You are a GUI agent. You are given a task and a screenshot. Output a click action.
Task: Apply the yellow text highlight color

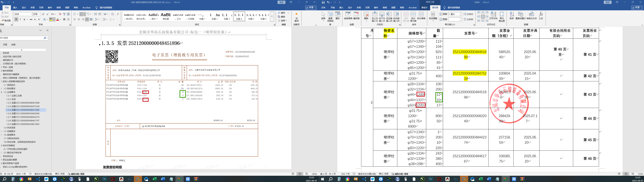(51, 19)
